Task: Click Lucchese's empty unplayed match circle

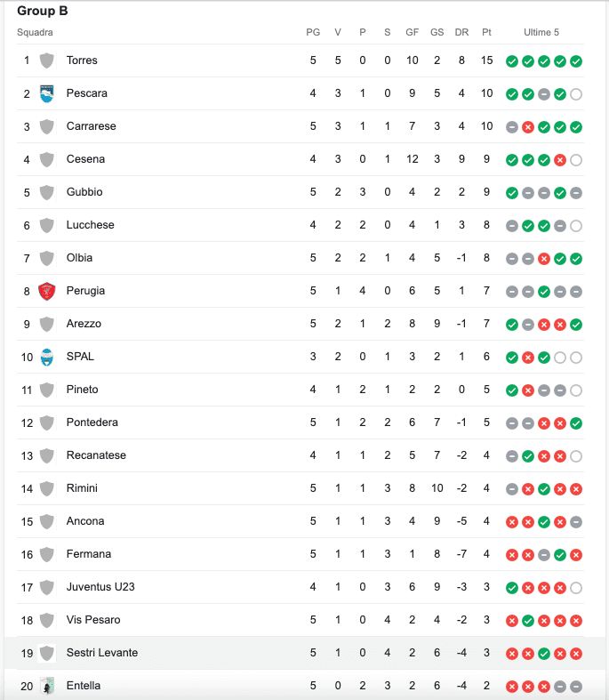Action: [x=576, y=226]
